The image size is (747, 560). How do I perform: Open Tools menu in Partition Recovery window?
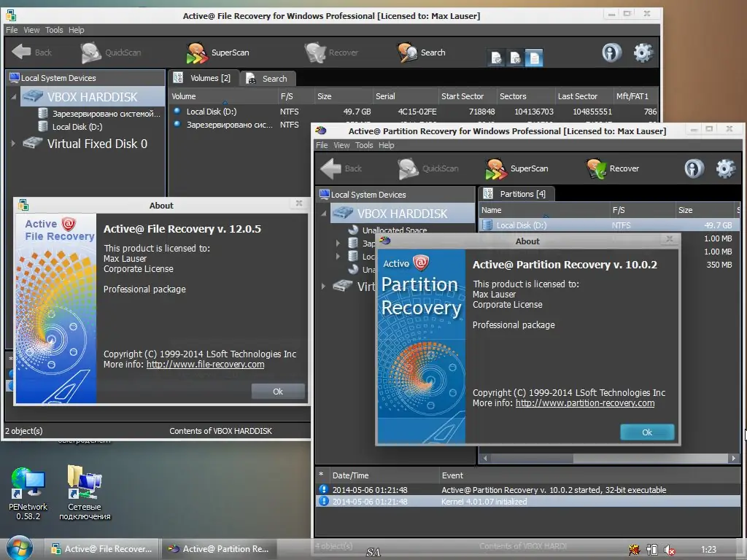pos(364,145)
